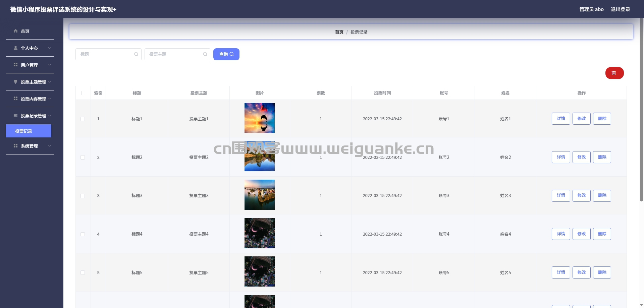The width and height of the screenshot is (644, 308).
Task: Click the trophy icon beside 投票主题管理
Action: (x=15, y=82)
